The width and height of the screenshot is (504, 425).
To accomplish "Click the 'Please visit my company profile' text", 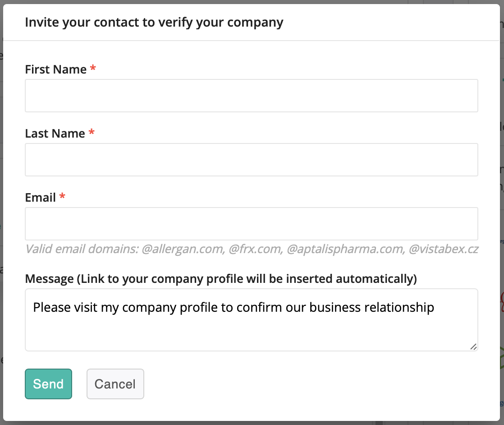I will tap(234, 308).
